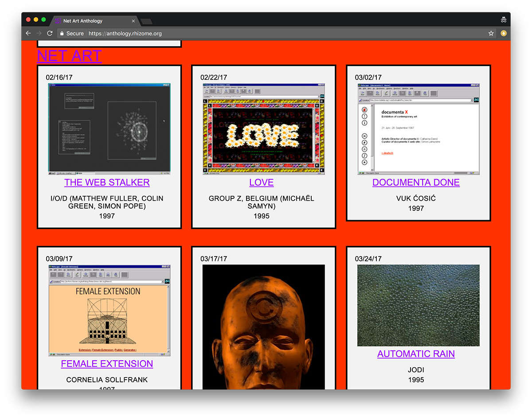The image size is (532, 420).
Task: Click the yellow extension icon beside the star
Action: (504, 33)
